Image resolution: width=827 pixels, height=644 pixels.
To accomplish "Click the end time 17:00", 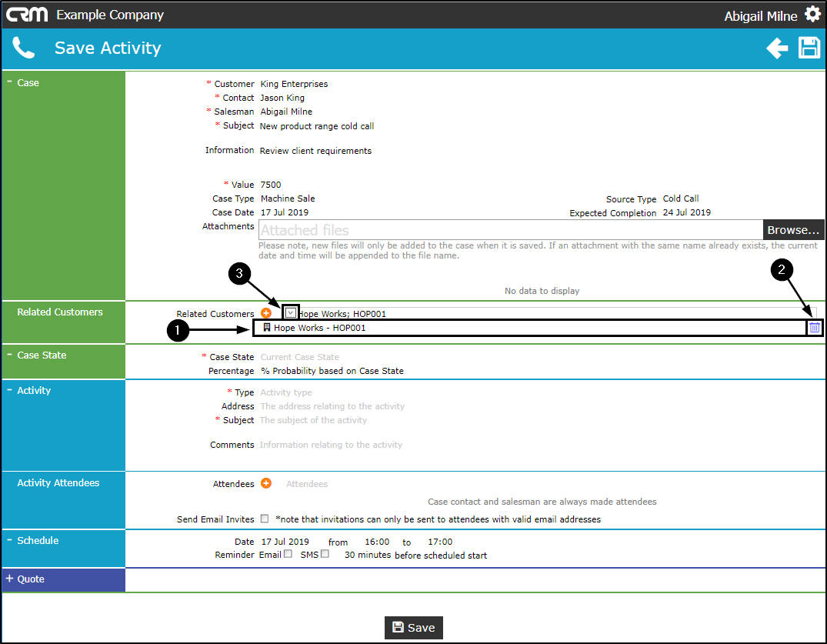I will [440, 542].
